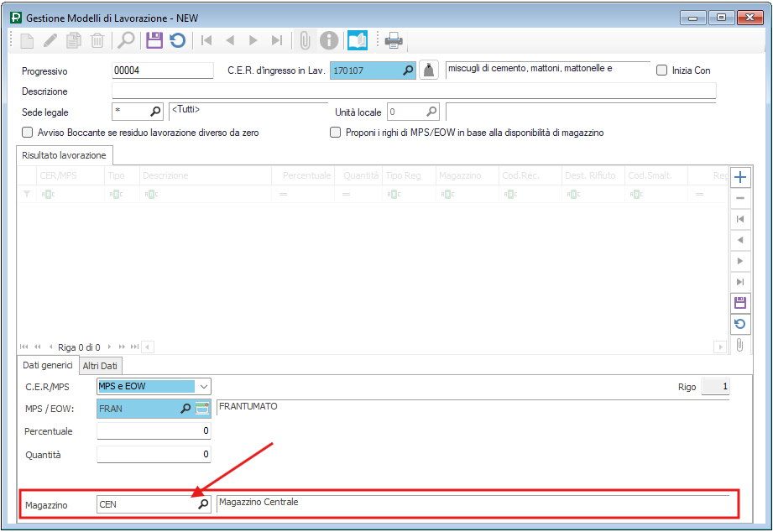Click the round info icon in toolbar
This screenshot has width=773, height=532.
click(329, 39)
